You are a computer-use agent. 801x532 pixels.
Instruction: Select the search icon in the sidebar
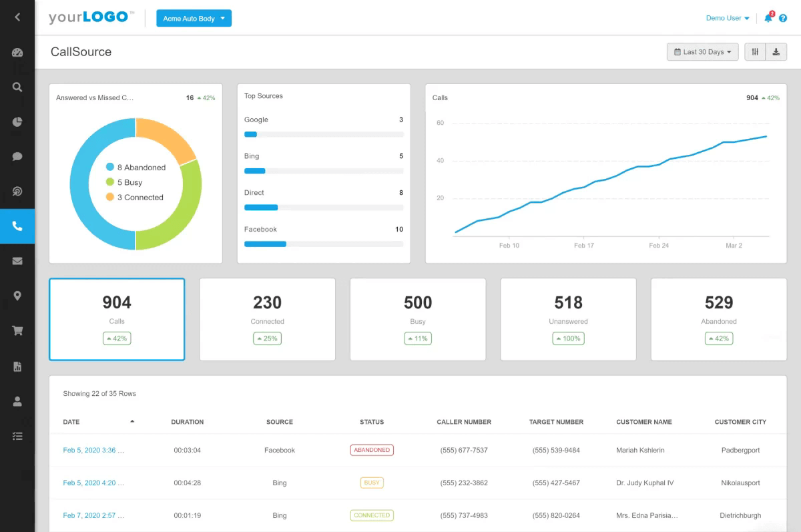pyautogui.click(x=17, y=87)
